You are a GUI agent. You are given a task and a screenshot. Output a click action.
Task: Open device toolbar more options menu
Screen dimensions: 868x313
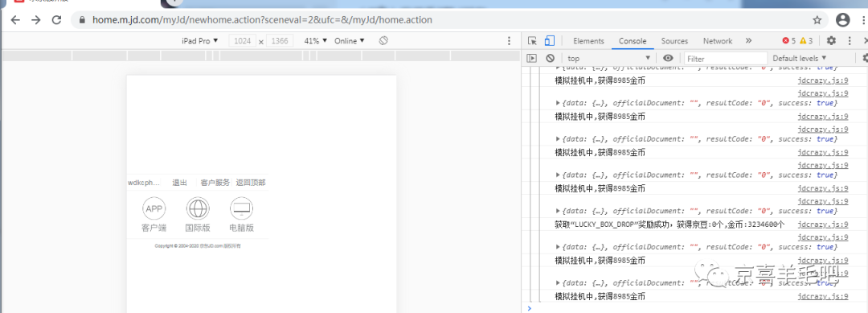pyautogui.click(x=510, y=41)
